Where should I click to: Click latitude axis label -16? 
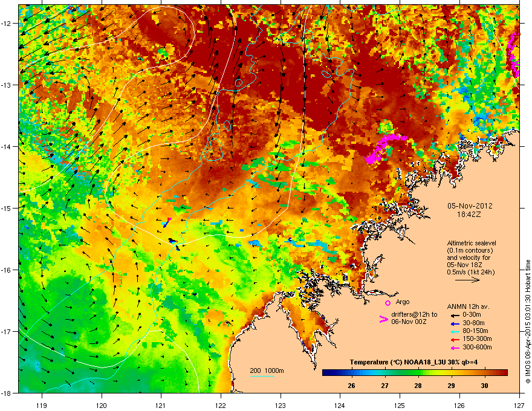5,270
